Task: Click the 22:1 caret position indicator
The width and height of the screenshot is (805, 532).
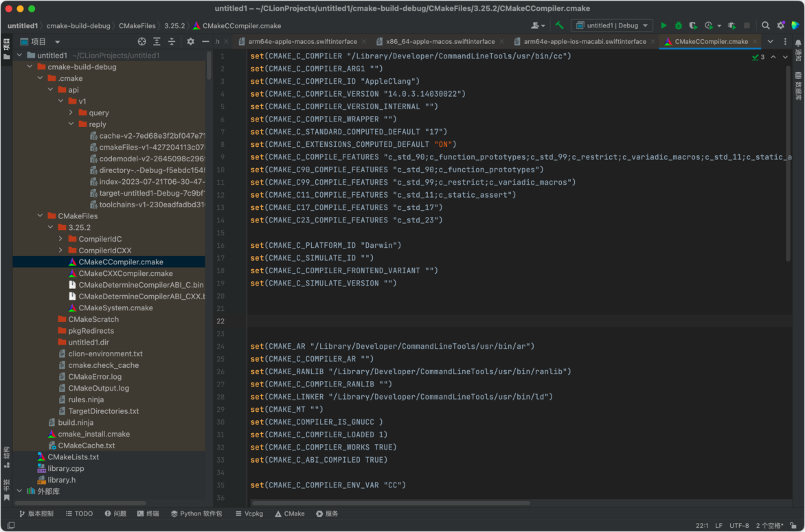Action: click(702, 525)
